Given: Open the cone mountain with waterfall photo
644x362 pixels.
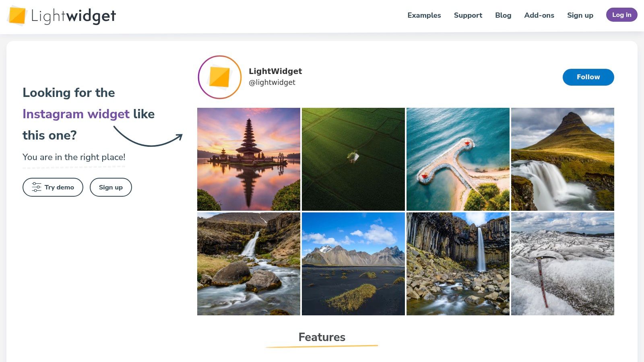Looking at the screenshot, I should (x=563, y=159).
